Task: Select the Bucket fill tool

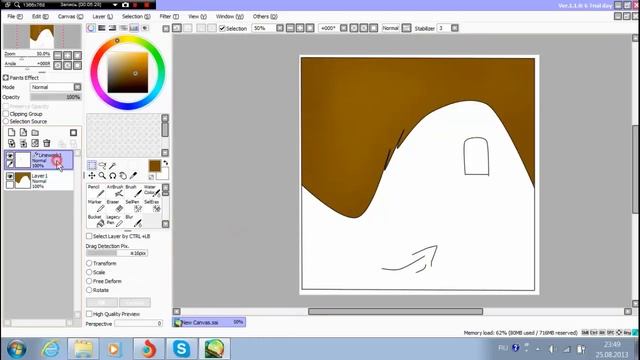Action: (x=95, y=221)
